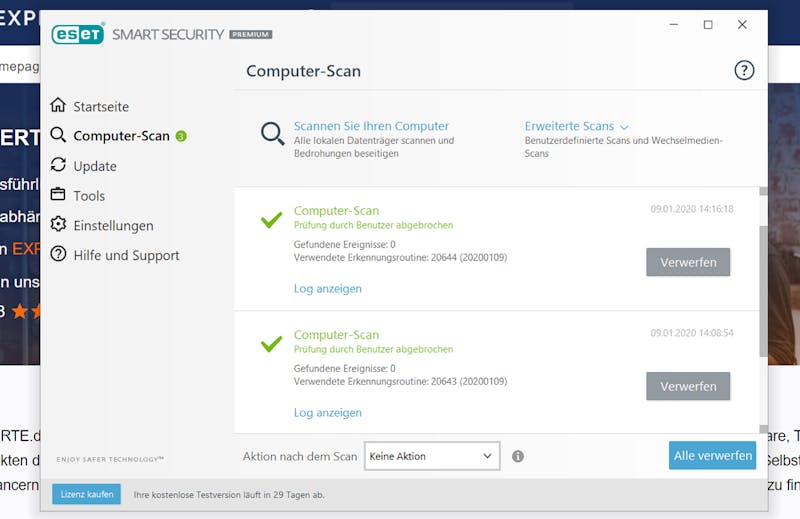The height and width of the screenshot is (519, 800).
Task: Select Computer-Scan in the sidebar
Action: [x=121, y=136]
